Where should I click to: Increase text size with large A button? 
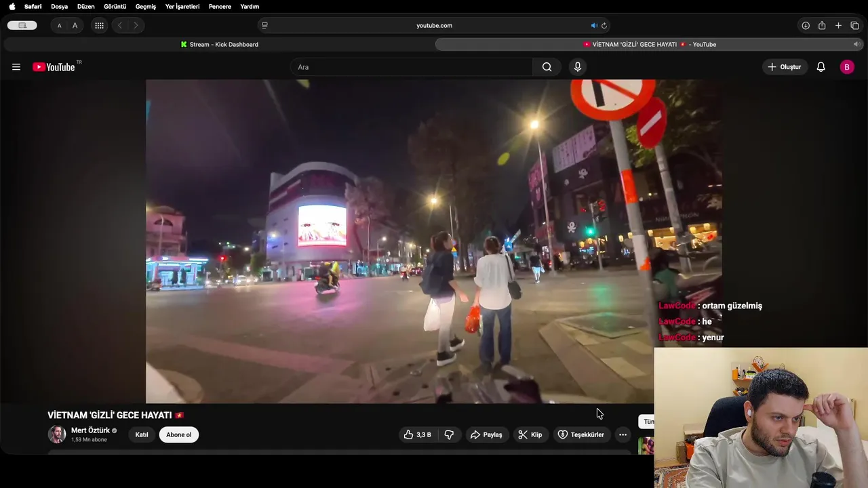(x=75, y=26)
